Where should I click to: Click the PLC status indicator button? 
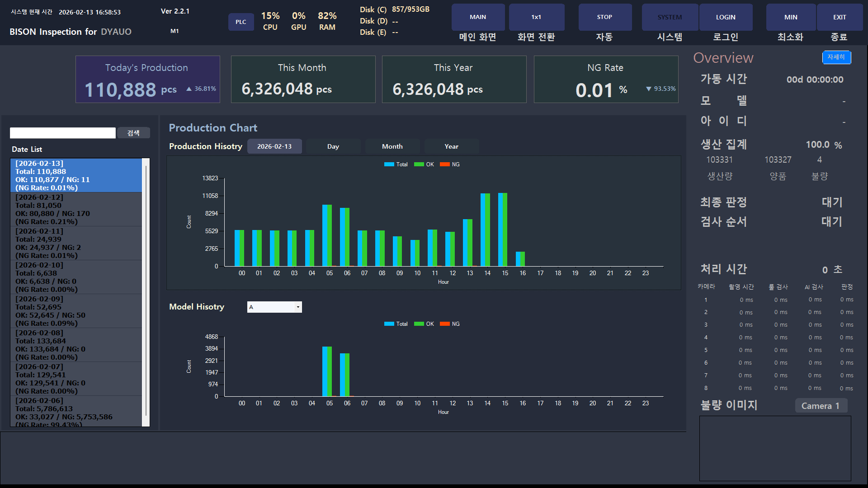click(241, 22)
